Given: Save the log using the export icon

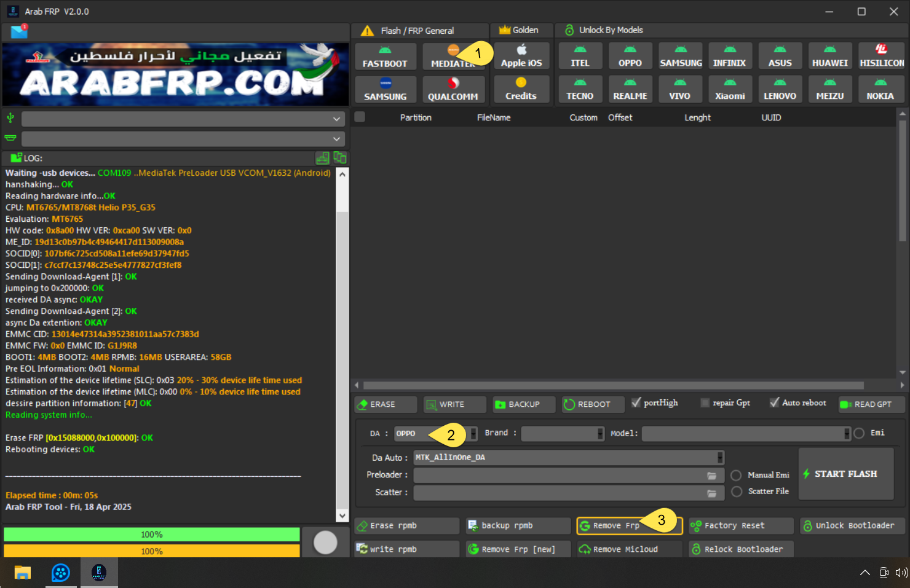Looking at the screenshot, I should click(323, 158).
